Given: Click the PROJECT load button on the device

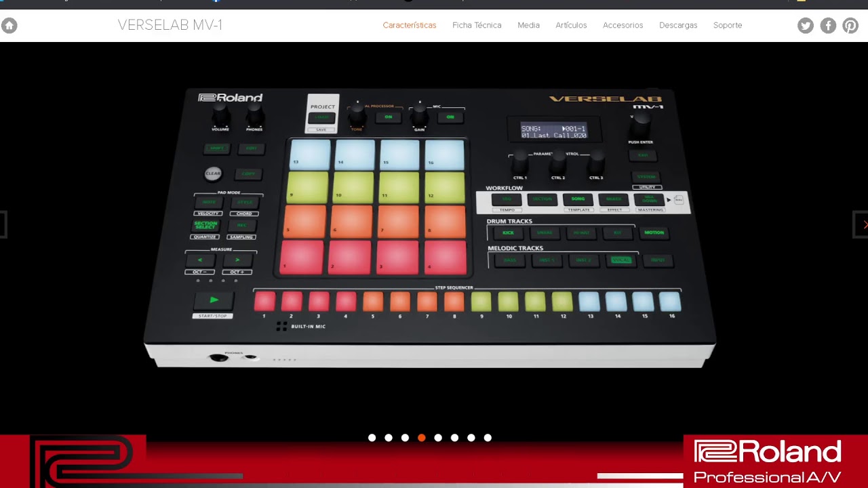Looking at the screenshot, I should coord(321,118).
